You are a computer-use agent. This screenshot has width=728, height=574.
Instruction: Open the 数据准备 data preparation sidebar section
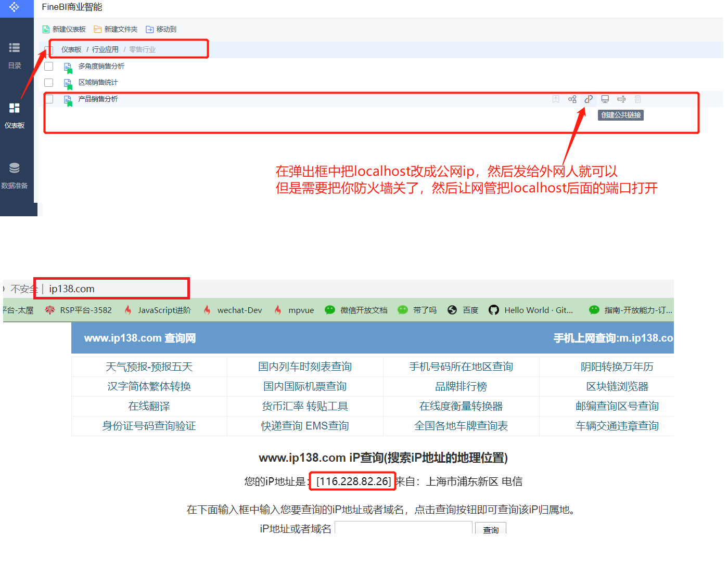15,176
